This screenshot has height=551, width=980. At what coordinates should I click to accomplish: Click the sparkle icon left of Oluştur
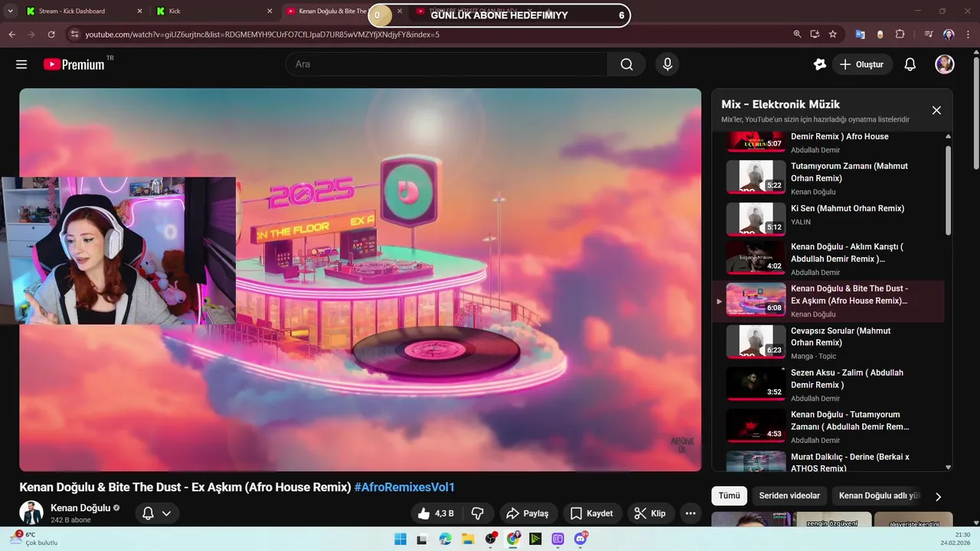coord(820,64)
